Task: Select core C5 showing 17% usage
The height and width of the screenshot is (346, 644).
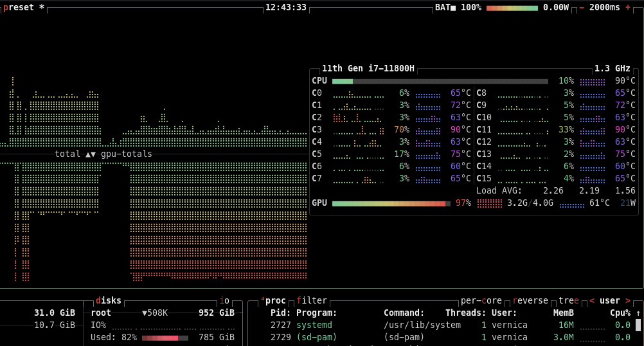Action: pyautogui.click(x=391, y=154)
